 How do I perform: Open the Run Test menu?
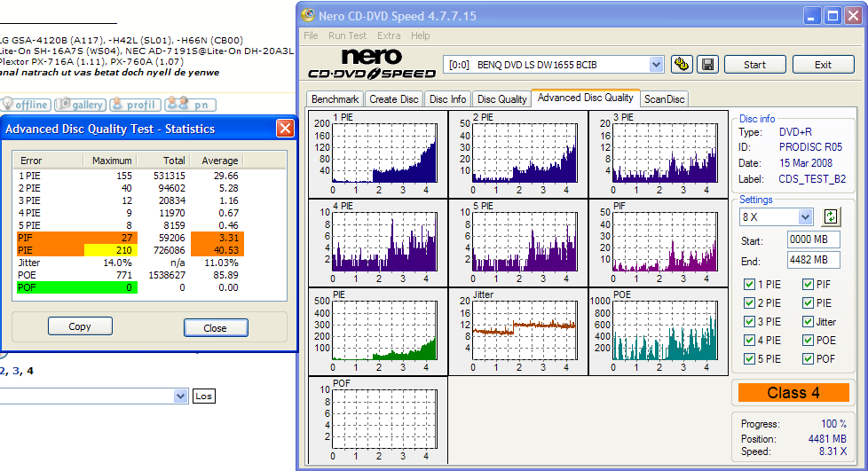[347, 35]
